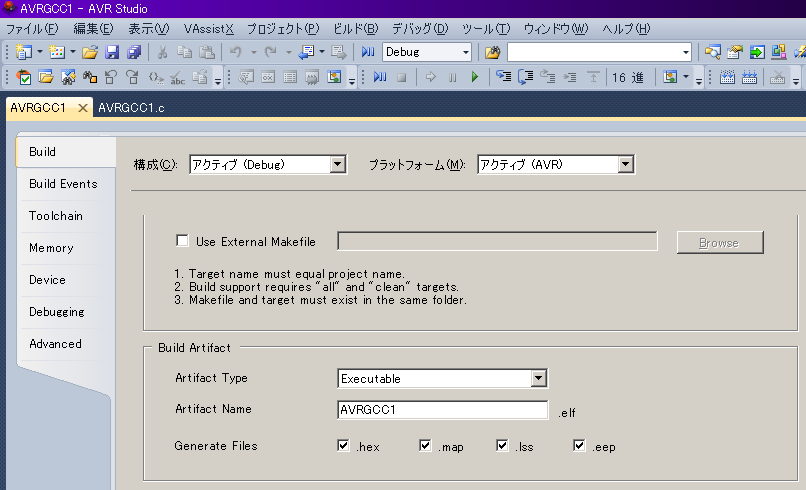This screenshot has width=806, height=490.
Task: Open the 表示(V) menu
Action: [x=149, y=29]
